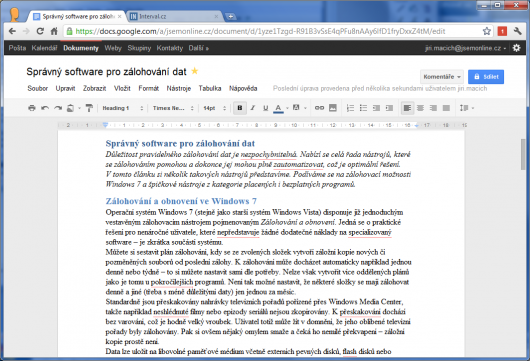Go to Pošta in the black bar
The width and height of the screenshot is (530, 361).
click(17, 48)
